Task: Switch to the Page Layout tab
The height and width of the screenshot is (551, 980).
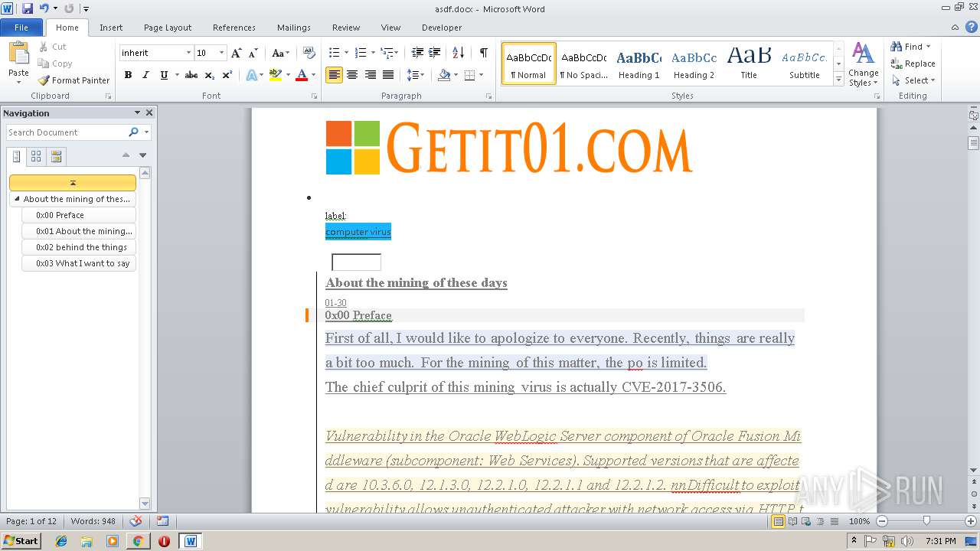Action: click(x=168, y=28)
